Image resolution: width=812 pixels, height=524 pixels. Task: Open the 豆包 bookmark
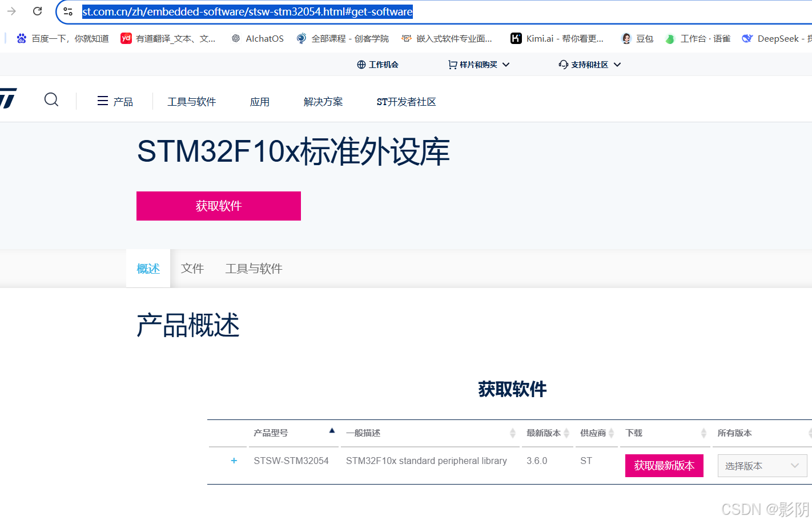pos(637,38)
